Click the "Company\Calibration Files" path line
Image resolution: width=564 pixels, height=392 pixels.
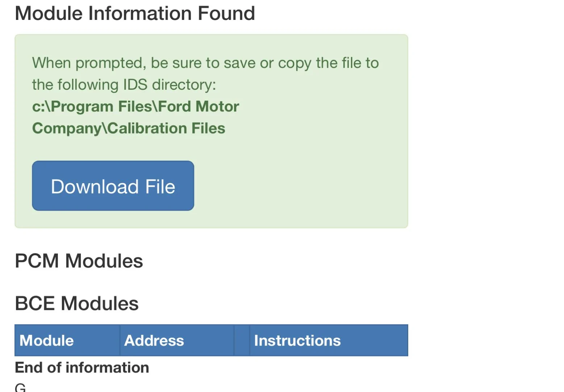129,128
